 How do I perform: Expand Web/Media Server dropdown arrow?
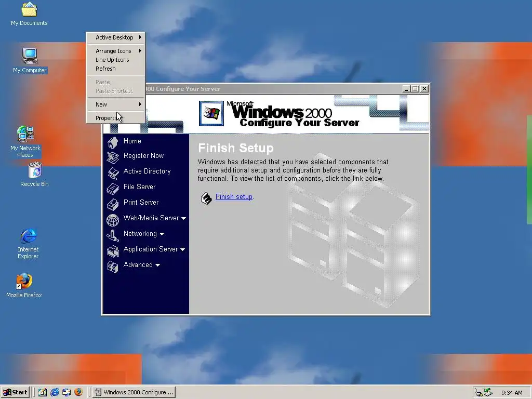click(x=183, y=218)
